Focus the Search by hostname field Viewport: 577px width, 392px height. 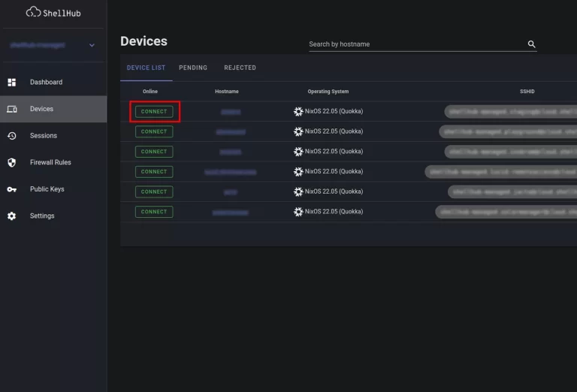[422, 44]
